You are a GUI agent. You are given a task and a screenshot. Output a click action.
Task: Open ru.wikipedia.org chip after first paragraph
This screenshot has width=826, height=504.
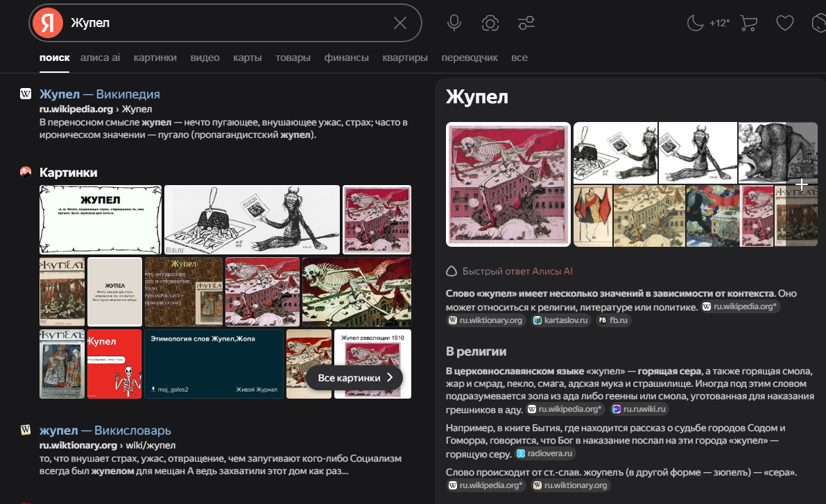[740, 306]
